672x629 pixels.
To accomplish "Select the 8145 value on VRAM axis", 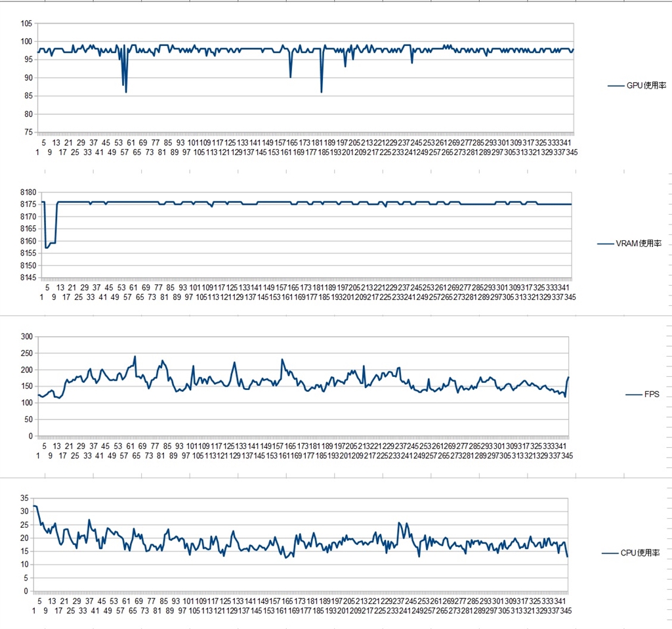I will point(28,278).
